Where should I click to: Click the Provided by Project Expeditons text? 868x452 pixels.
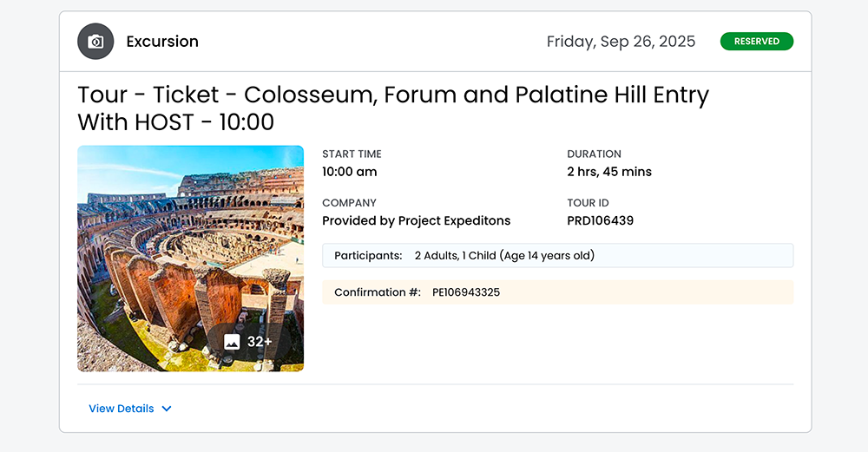tap(416, 220)
